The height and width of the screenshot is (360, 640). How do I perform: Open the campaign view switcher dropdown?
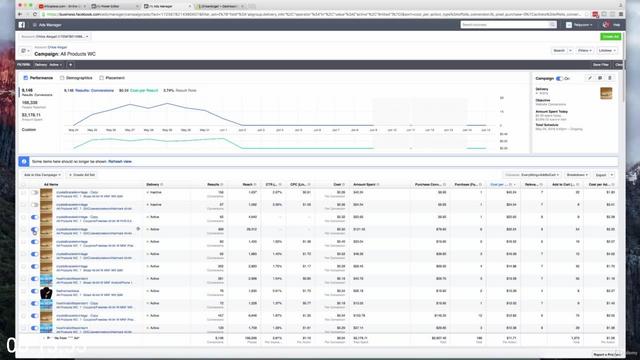click(25, 51)
